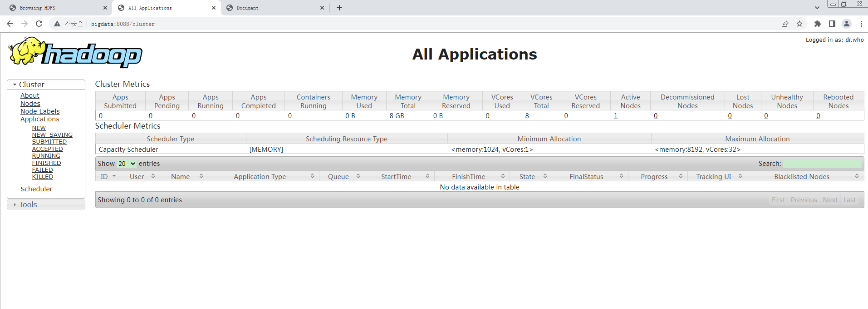The image size is (868, 309).
Task: Open the Chrome three-dot menu
Action: coord(861,24)
